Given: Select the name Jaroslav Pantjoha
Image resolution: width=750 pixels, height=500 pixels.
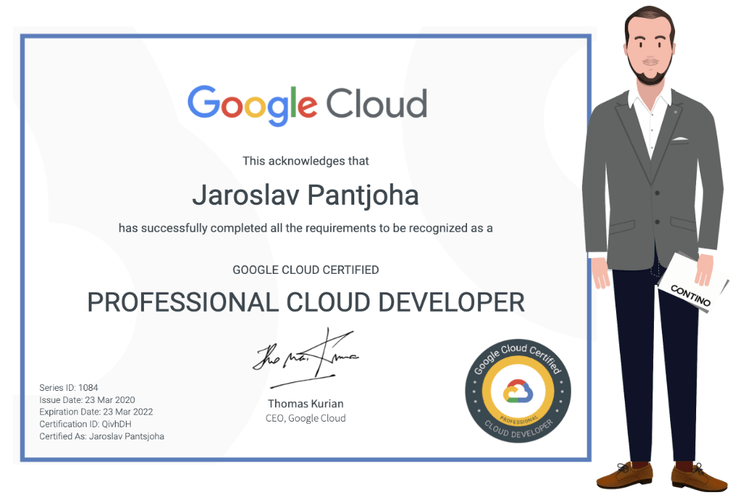Looking at the screenshot, I should pos(305,196).
